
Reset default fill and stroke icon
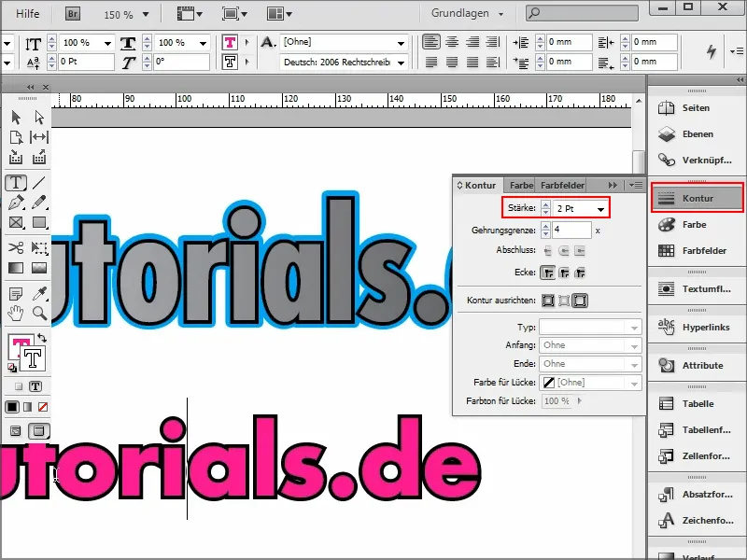(12, 367)
